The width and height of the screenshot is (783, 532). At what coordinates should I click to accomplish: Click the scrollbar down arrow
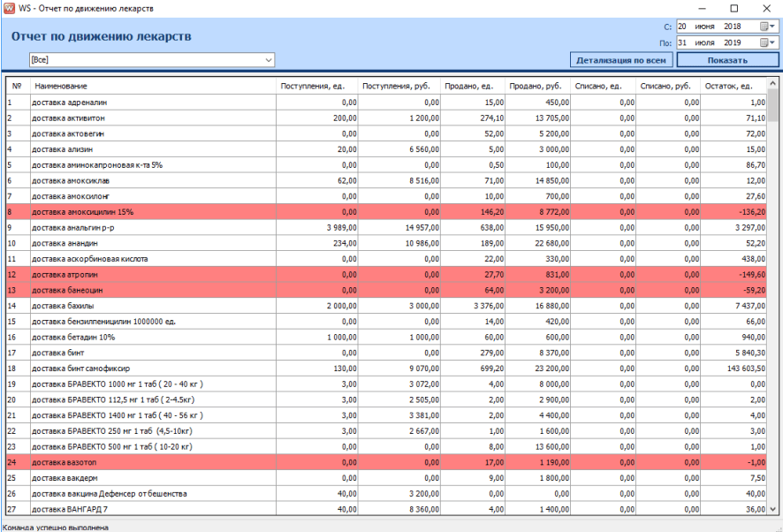coord(774,511)
